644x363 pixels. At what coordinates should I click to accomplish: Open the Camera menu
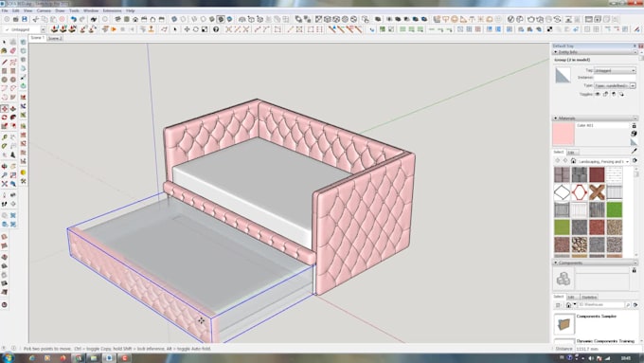pos(44,10)
